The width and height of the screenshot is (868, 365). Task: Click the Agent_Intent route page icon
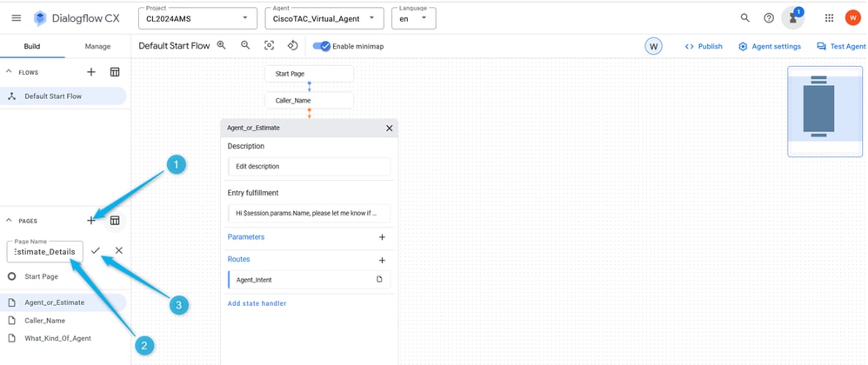point(379,279)
